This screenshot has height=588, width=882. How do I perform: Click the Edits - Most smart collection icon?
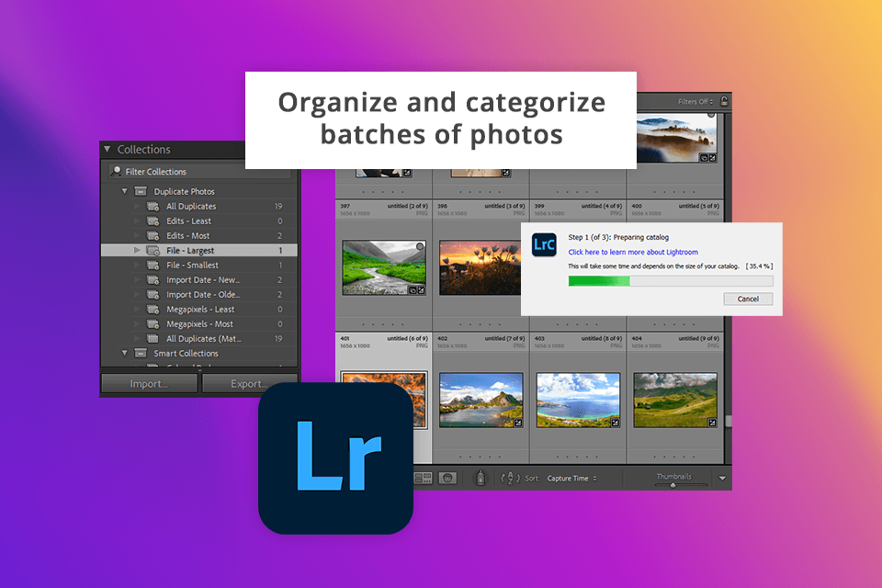pyautogui.click(x=153, y=236)
